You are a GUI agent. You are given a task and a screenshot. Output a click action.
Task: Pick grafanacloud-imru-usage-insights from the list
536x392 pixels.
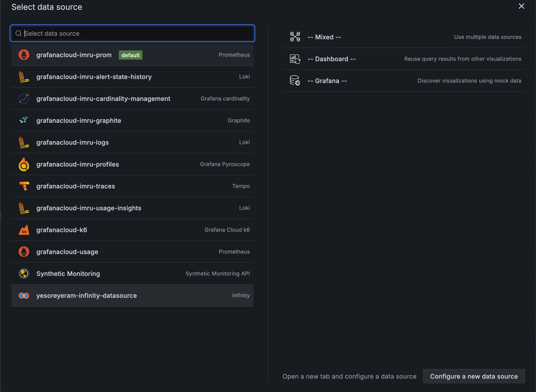pyautogui.click(x=89, y=208)
